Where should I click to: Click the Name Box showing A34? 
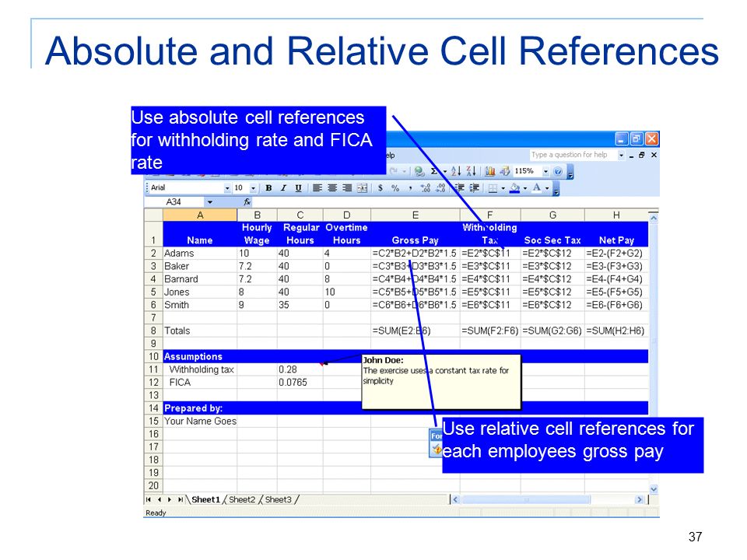tap(174, 202)
